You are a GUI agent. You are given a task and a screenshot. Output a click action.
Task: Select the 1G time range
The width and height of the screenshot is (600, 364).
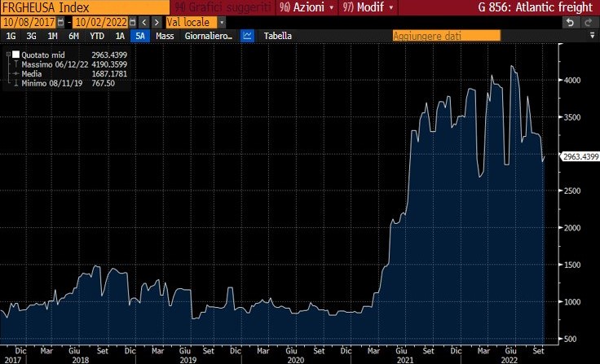coord(11,36)
